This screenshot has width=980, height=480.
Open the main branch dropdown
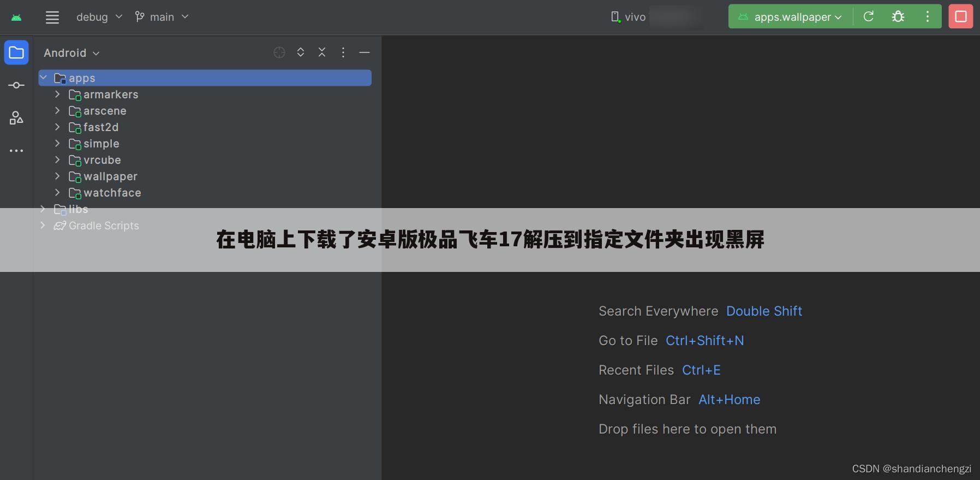coord(162,17)
